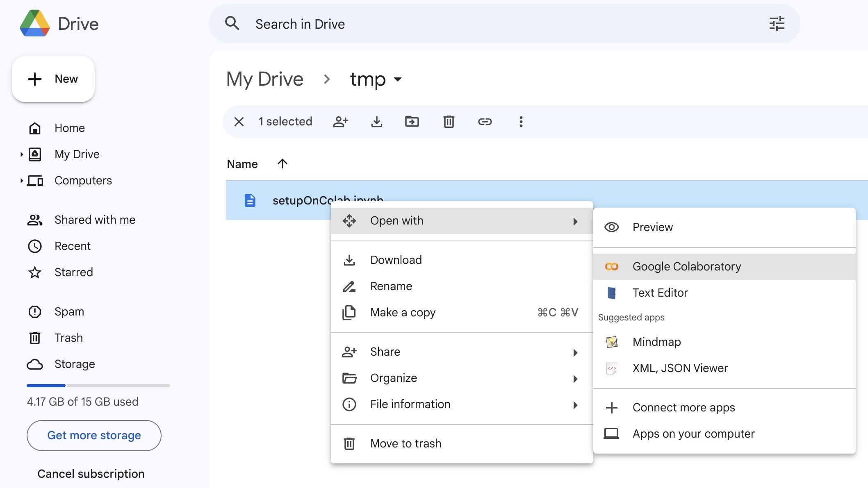Click the trash icon in selection toolbar
The image size is (868, 488).
click(449, 122)
